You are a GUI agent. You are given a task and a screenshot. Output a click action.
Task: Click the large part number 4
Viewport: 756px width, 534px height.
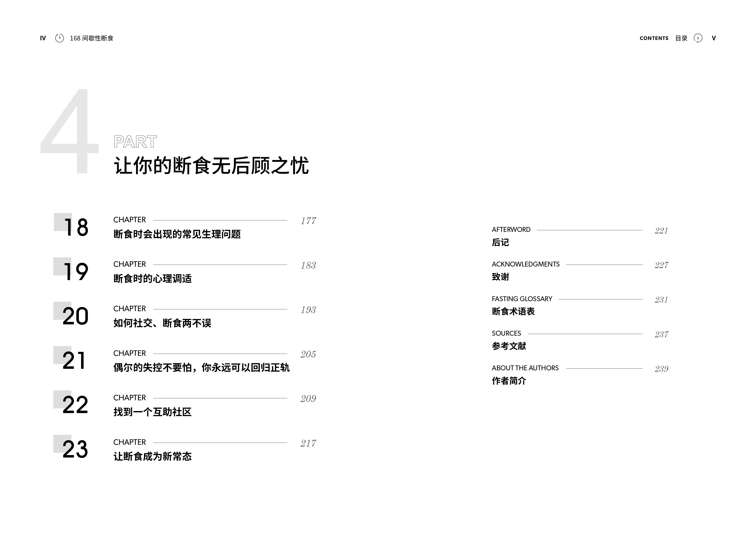pos(69,131)
